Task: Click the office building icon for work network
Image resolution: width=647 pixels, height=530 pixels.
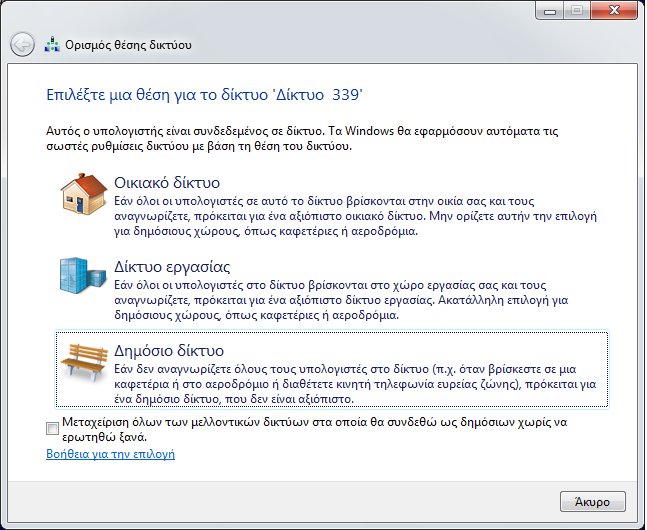Action: click(x=83, y=275)
